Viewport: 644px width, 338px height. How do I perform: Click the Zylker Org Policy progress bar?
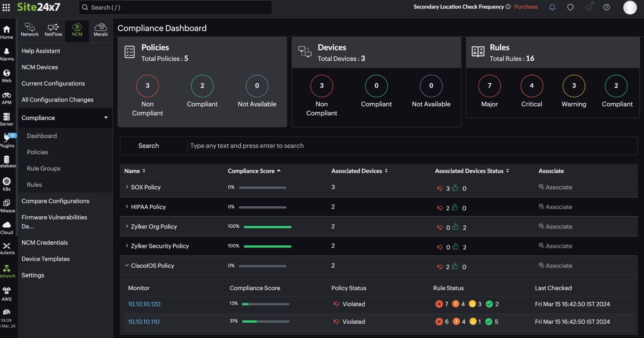coord(267,226)
